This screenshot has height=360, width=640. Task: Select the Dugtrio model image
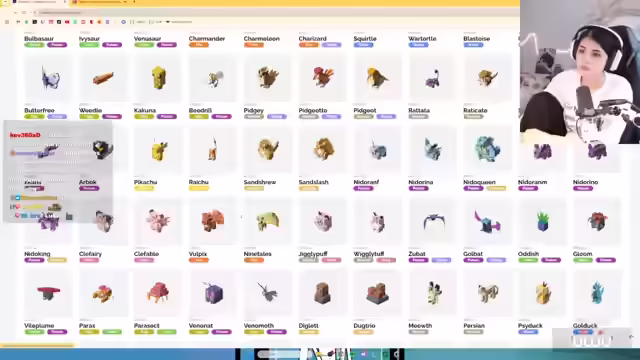(378, 293)
